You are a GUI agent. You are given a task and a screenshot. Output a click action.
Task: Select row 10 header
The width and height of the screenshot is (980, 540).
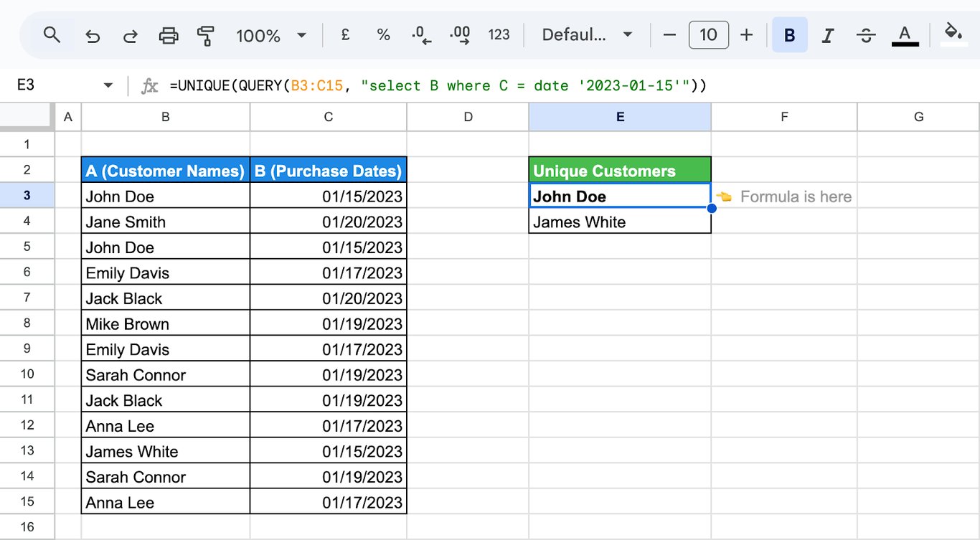[27, 374]
